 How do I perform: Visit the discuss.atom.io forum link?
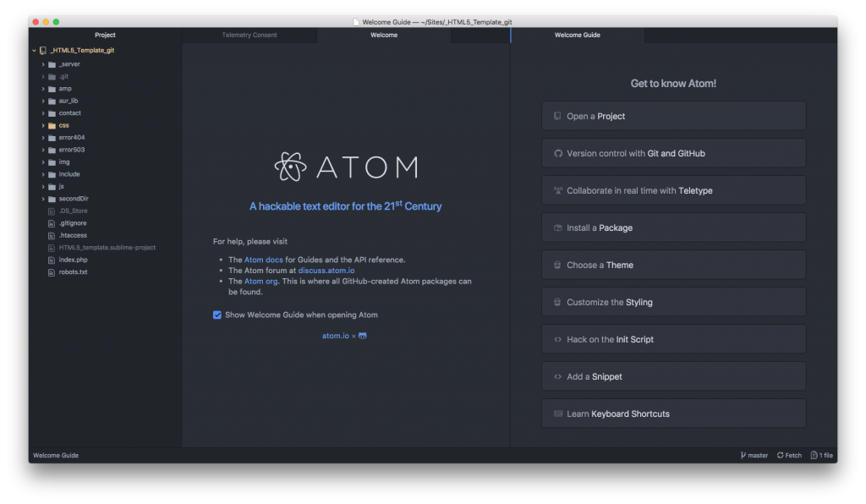(x=326, y=271)
